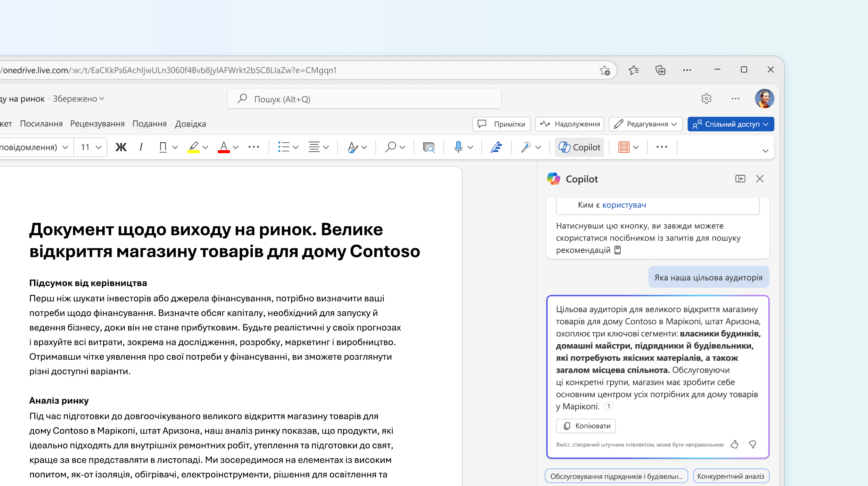Close the Copilot pane
The height and width of the screenshot is (486, 868).
pos(760,179)
